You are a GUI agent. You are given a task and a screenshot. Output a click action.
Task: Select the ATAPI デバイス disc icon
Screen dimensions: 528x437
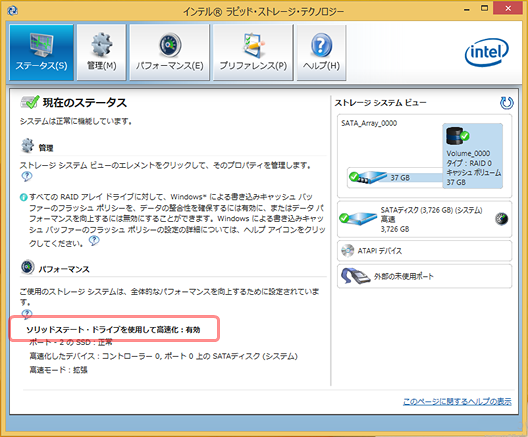347,250
